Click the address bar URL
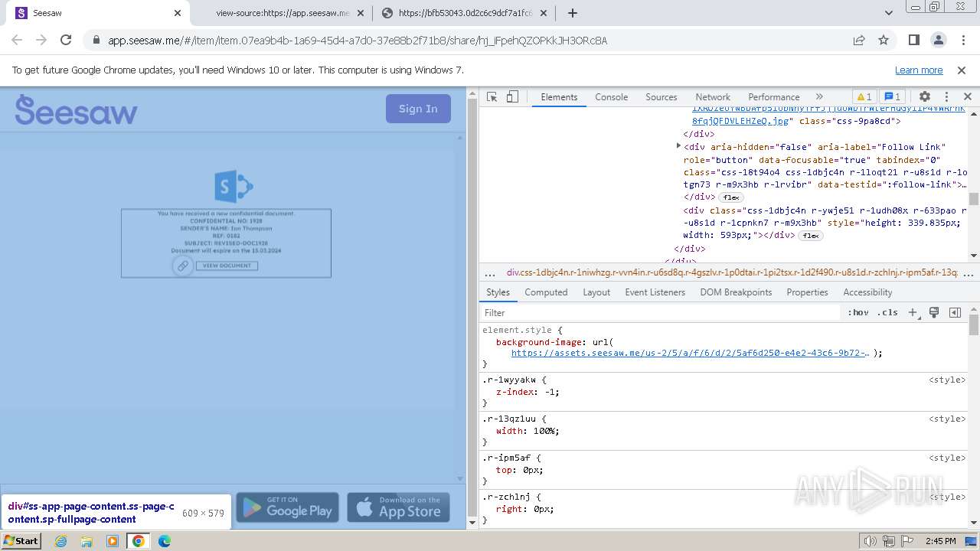The height and width of the screenshot is (551, 980). click(358, 41)
